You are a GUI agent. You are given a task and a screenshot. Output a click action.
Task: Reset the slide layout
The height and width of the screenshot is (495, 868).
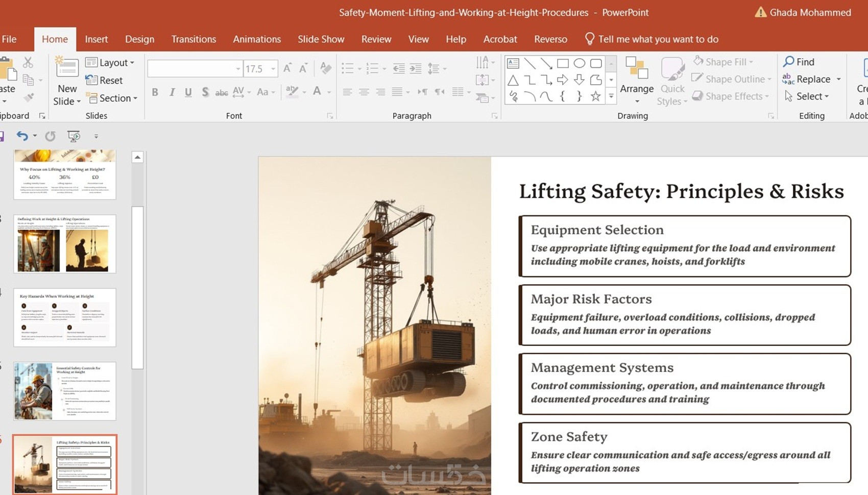click(x=104, y=80)
